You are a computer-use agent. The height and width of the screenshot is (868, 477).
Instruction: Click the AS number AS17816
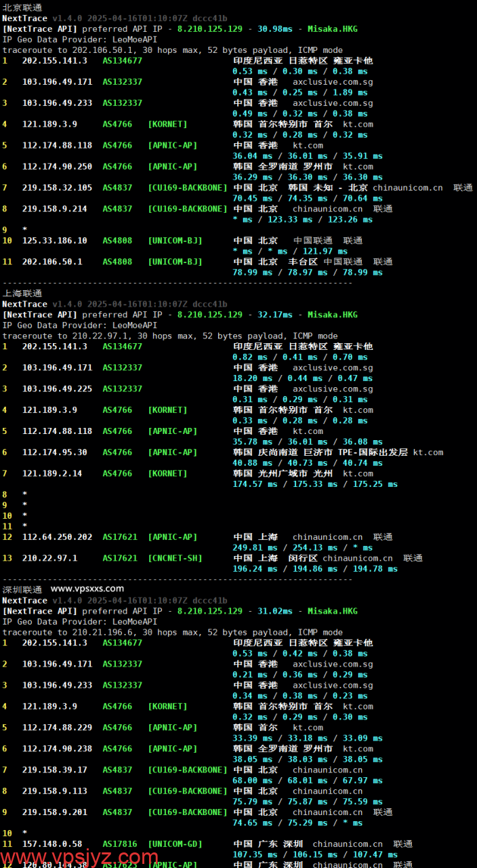tap(120, 844)
